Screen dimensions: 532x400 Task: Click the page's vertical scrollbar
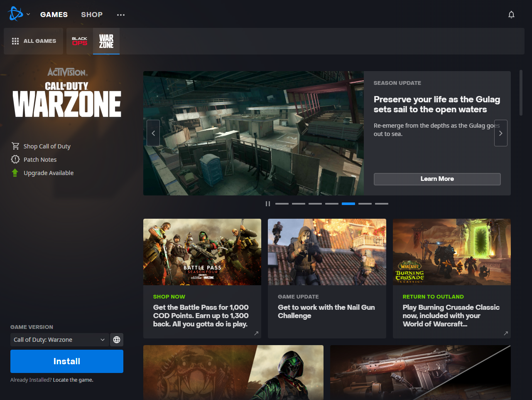[x=521, y=93]
